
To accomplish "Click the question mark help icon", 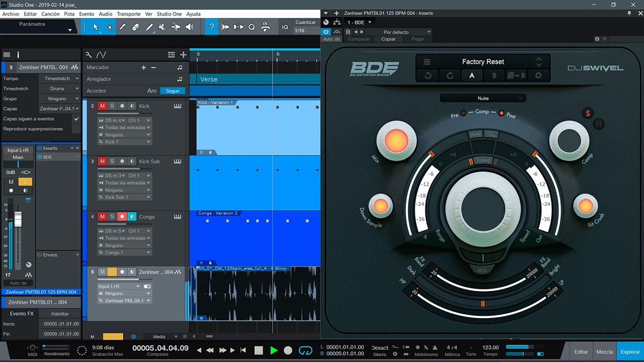I will pyautogui.click(x=211, y=27).
